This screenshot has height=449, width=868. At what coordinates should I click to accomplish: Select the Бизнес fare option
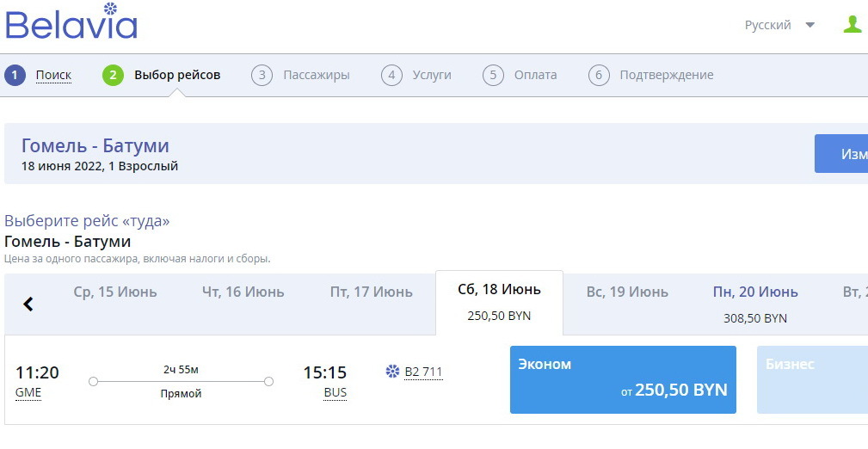point(812,379)
